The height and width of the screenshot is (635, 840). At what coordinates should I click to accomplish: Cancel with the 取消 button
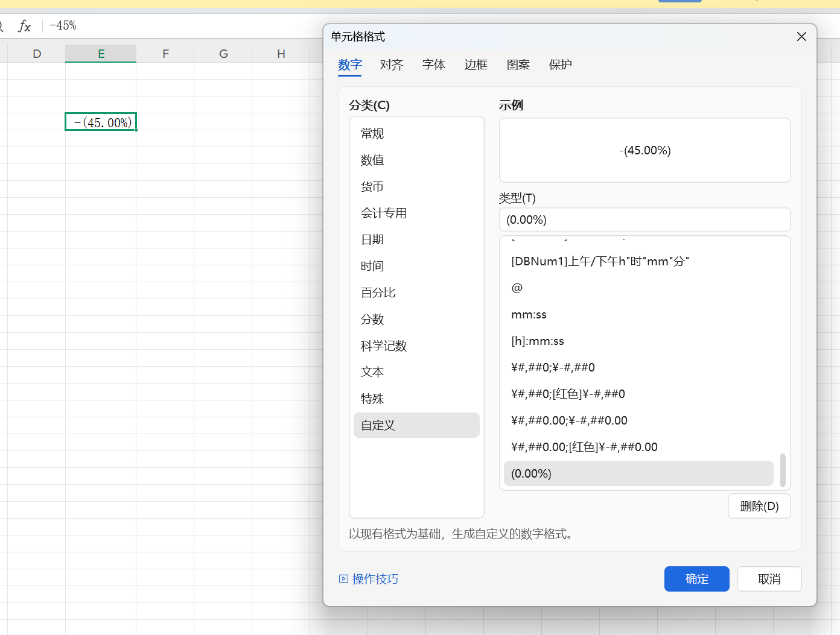tap(769, 579)
